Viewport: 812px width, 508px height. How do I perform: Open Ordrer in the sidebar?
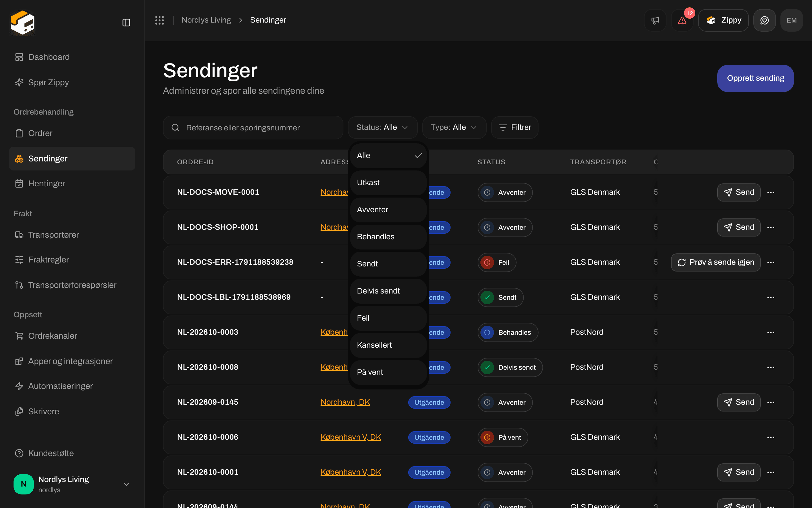click(x=72, y=133)
